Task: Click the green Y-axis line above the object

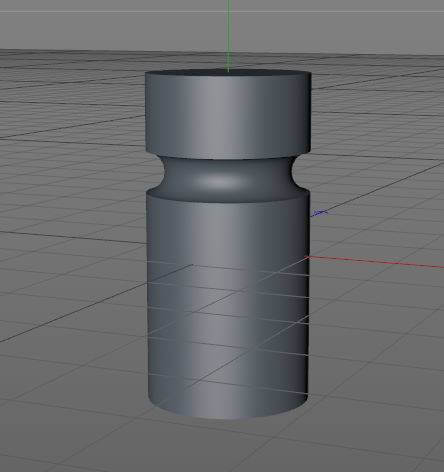Action: pyautogui.click(x=228, y=35)
